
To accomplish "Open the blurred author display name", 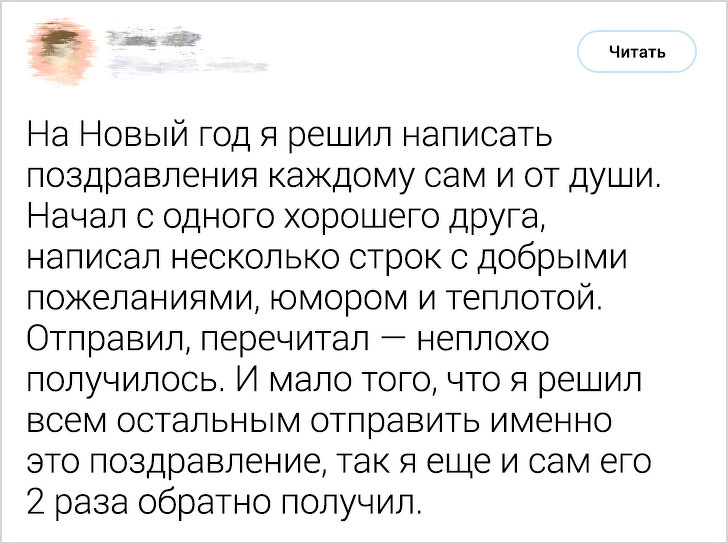I will [152, 38].
